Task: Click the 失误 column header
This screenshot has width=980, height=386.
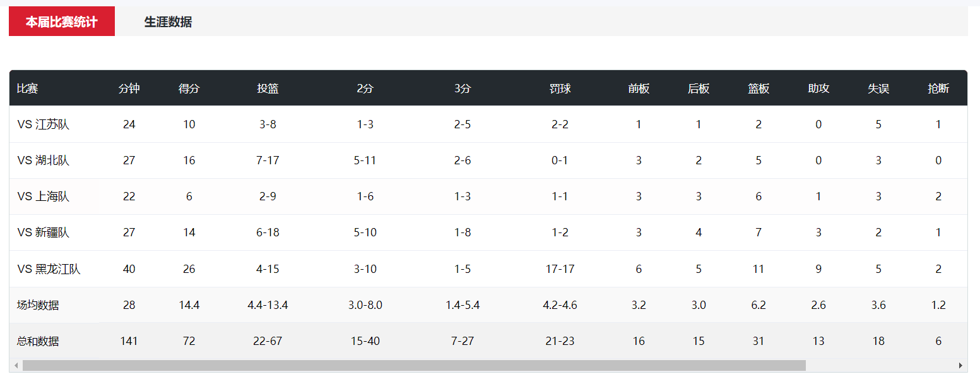Action: pos(878,88)
